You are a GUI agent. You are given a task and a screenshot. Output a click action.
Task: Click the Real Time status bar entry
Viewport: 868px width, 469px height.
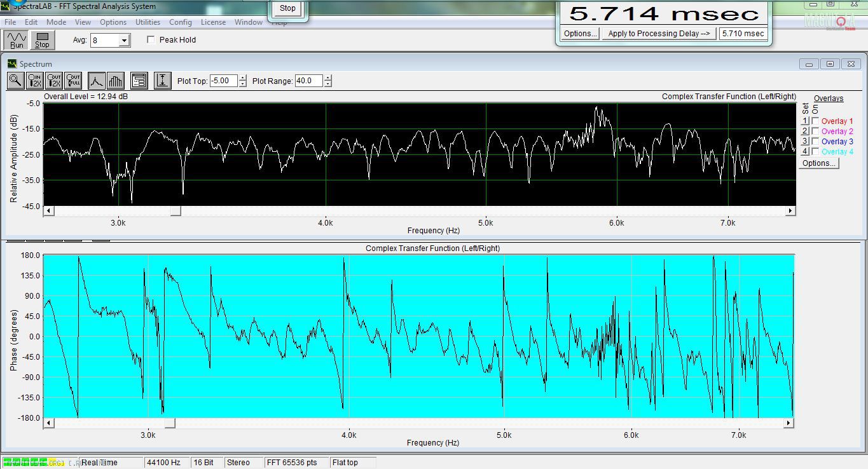pyautogui.click(x=109, y=463)
